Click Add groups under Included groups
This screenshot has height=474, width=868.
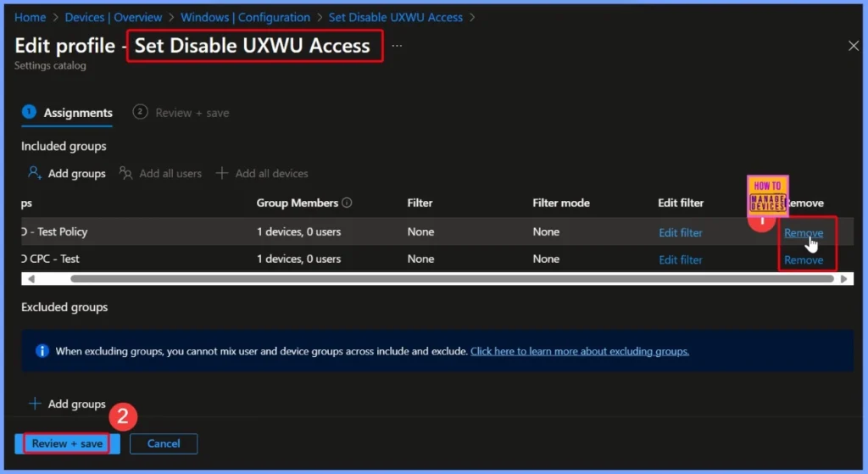point(66,173)
